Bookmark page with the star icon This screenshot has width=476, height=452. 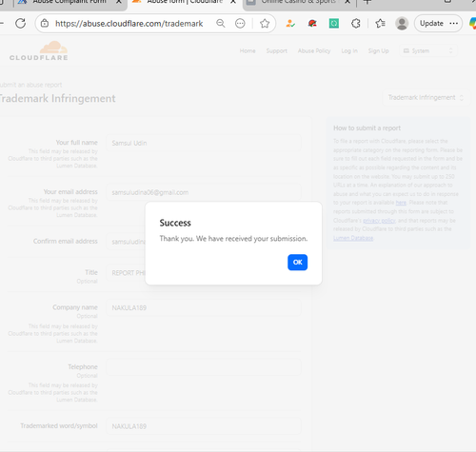click(265, 23)
